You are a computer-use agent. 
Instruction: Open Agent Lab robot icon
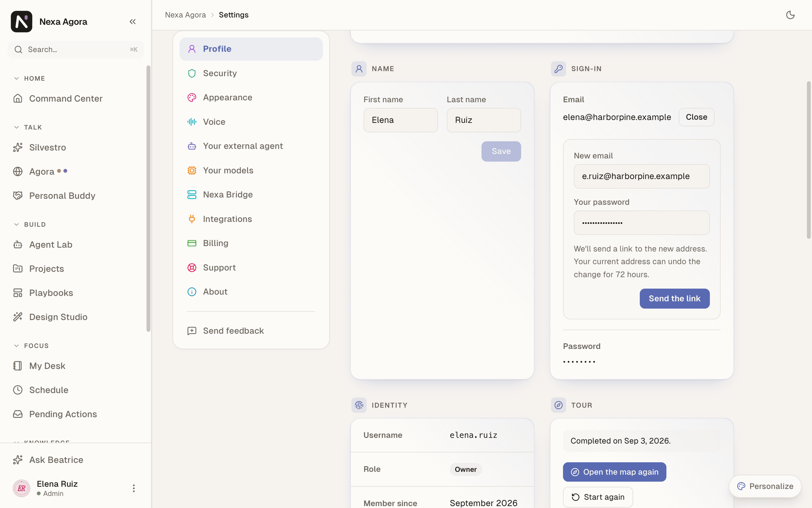pyautogui.click(x=18, y=244)
